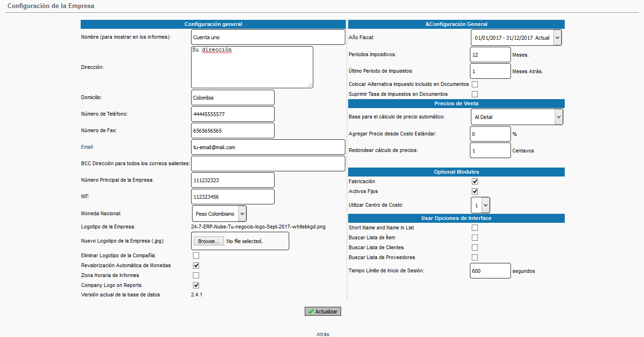
Task: Focus the Dirección text area
Action: coord(252,67)
